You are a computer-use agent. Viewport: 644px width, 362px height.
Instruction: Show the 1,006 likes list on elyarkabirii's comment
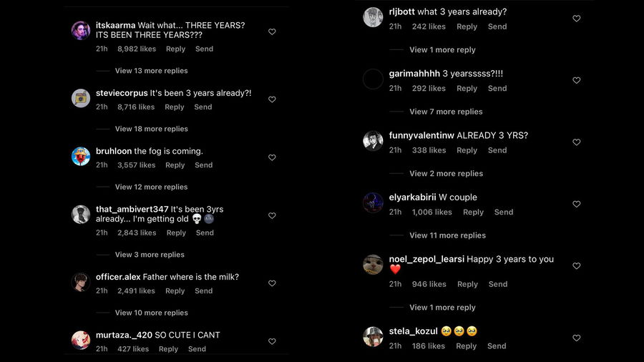[431, 212]
